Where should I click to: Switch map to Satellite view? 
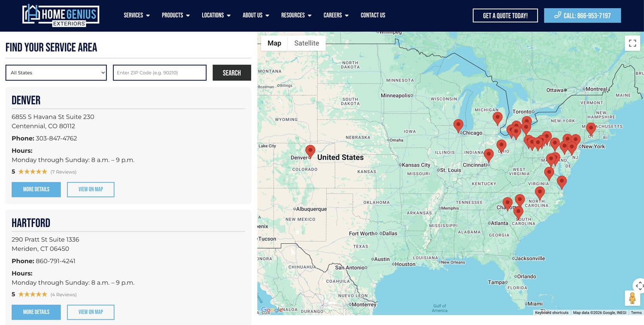307,43
